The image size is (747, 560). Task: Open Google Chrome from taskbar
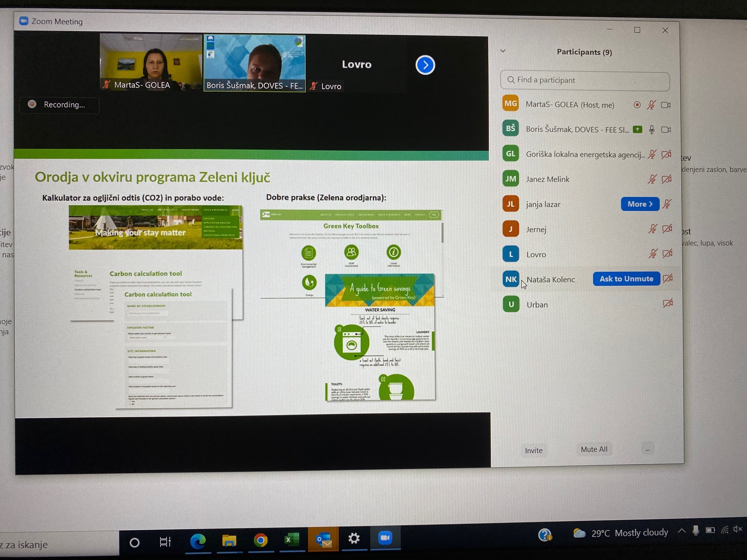tap(260, 540)
